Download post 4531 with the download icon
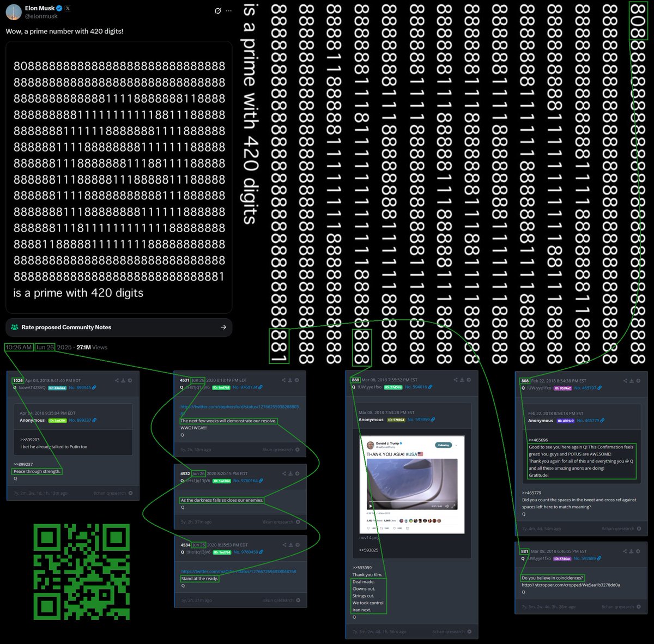Screen dimensions: 654x644 point(290,380)
